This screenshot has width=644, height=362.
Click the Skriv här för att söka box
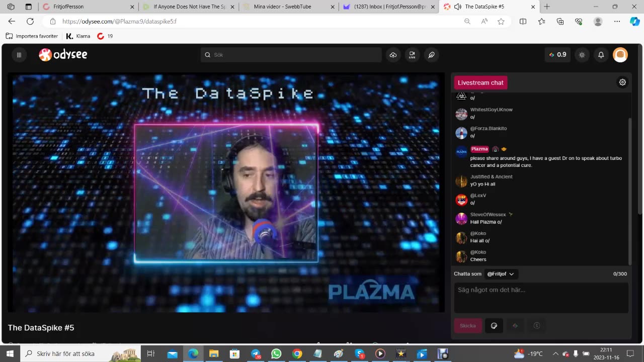click(80, 353)
